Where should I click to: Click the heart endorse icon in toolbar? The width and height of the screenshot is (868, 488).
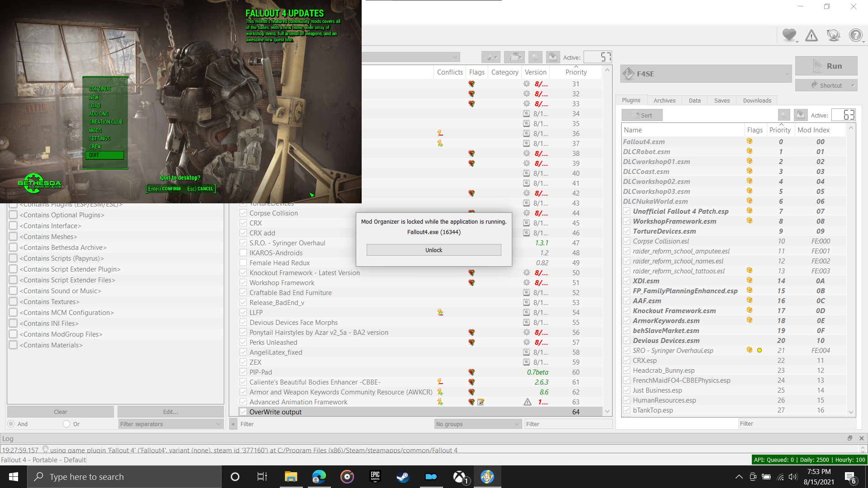click(x=789, y=35)
